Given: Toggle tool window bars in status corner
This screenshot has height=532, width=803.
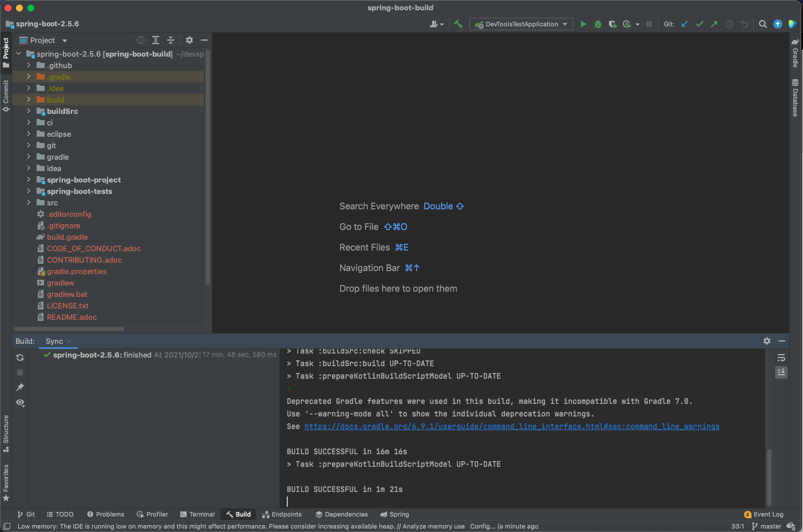Looking at the screenshot, I should (x=7, y=526).
